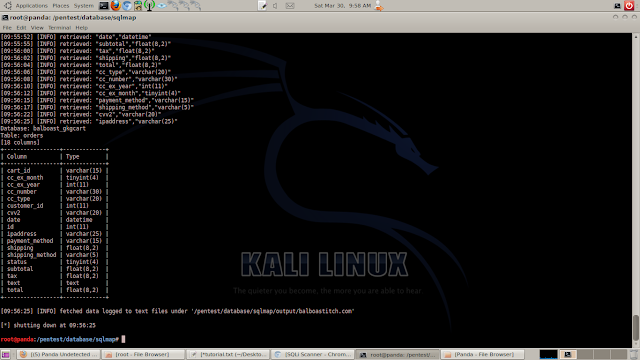Click the ipaddress column row
640x360 pixels.
pyautogui.click(x=54, y=234)
